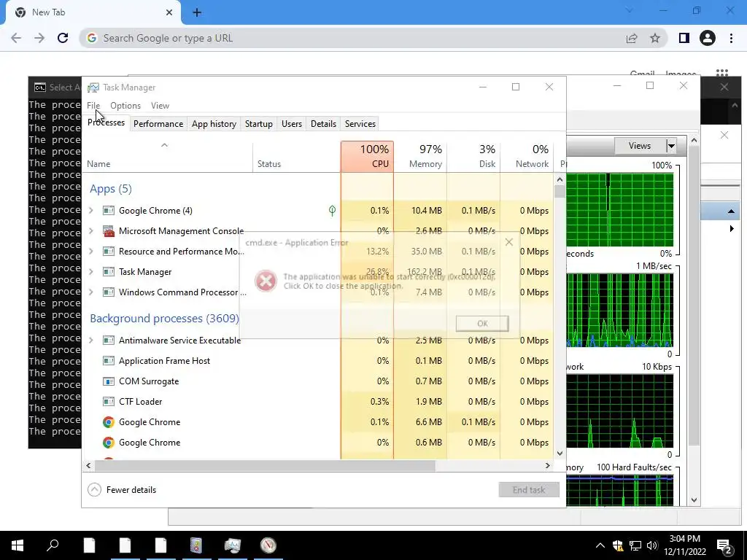747x560 pixels.
Task: Click the process list scroll up arrow
Action: coord(560,180)
